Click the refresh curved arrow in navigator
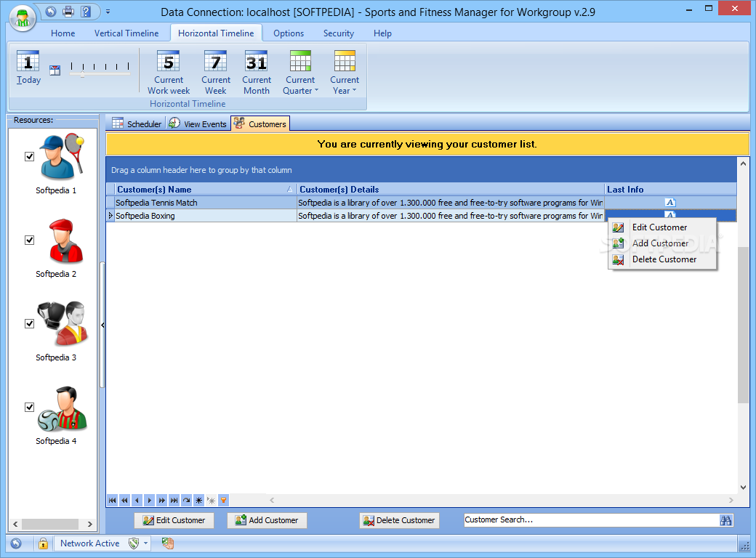The width and height of the screenshot is (756, 558). click(187, 501)
